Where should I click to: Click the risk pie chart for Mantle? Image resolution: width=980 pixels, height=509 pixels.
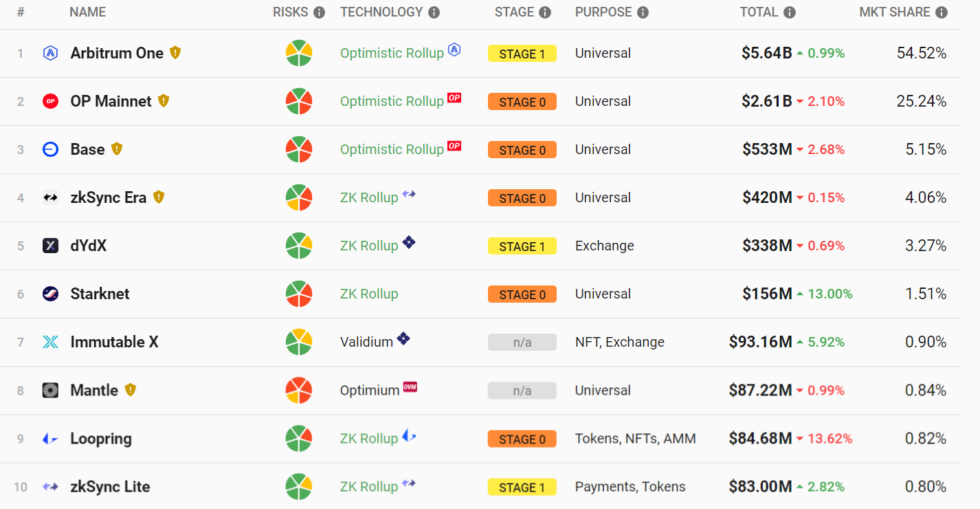pyautogui.click(x=299, y=390)
